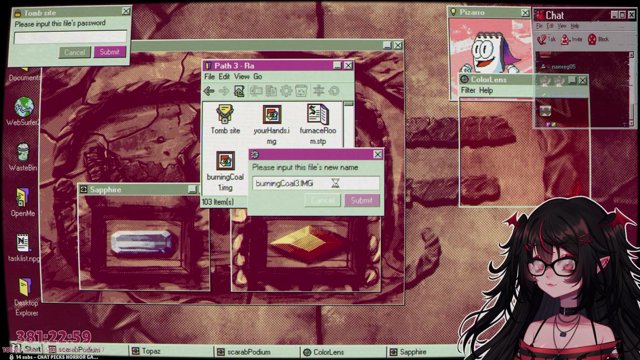This screenshot has height=360, width=640.
Task: Open the Help menu in ColorLens
Action: 486,90
